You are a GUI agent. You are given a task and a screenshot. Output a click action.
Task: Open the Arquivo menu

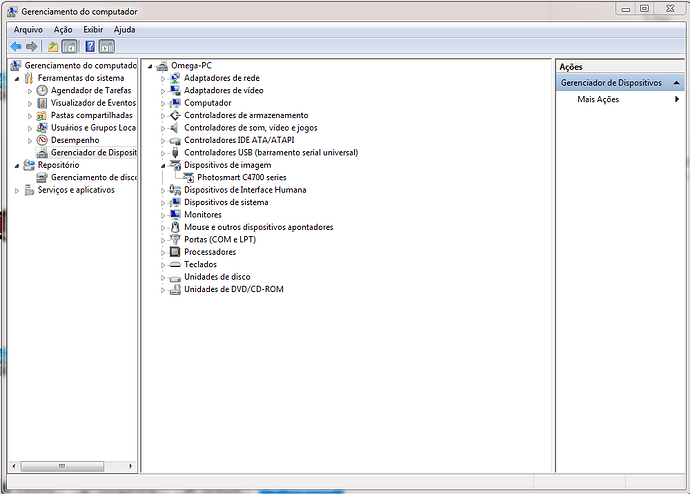tap(28, 30)
